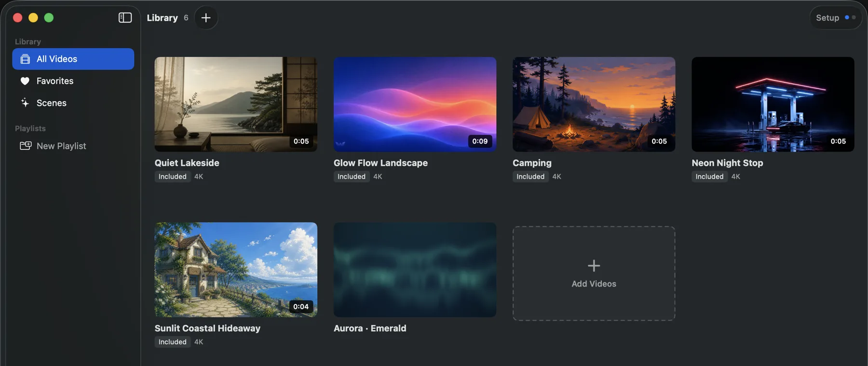Click the Included badge under Sunlit Coastal Hideaway

click(x=173, y=342)
